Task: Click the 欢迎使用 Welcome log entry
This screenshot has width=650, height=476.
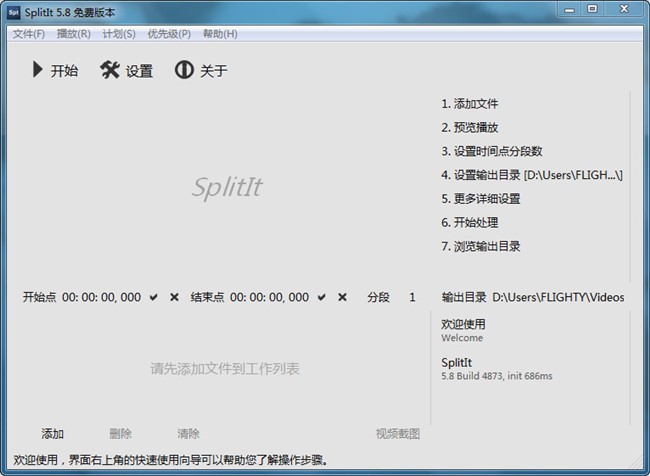Action: click(463, 330)
